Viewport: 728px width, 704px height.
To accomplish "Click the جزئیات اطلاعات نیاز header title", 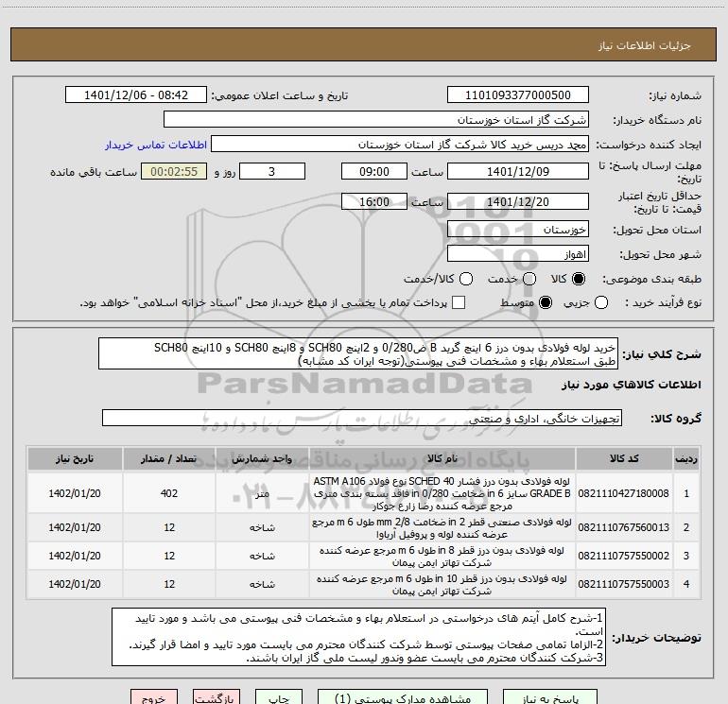I will [x=645, y=45].
